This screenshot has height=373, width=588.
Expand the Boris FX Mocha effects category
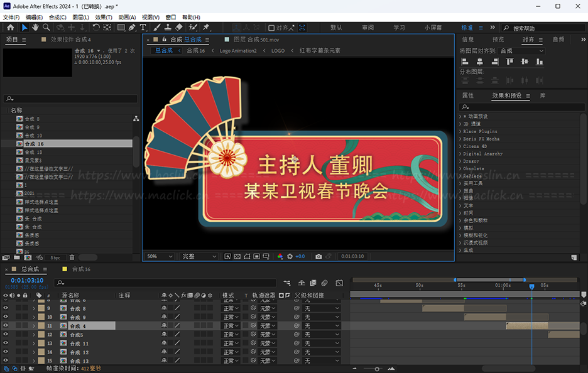[460, 139]
